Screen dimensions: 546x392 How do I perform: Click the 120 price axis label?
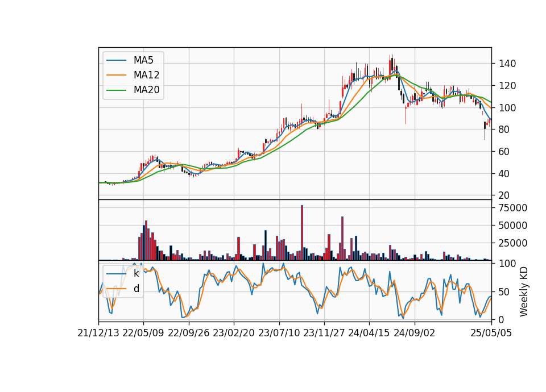point(507,86)
